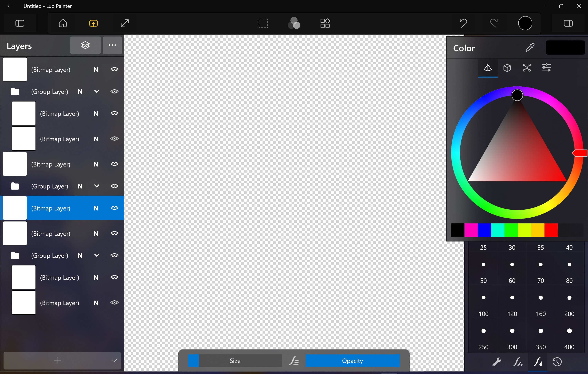588x374 pixels.
Task: Switch to the 3D cube color mode
Action: click(x=507, y=68)
